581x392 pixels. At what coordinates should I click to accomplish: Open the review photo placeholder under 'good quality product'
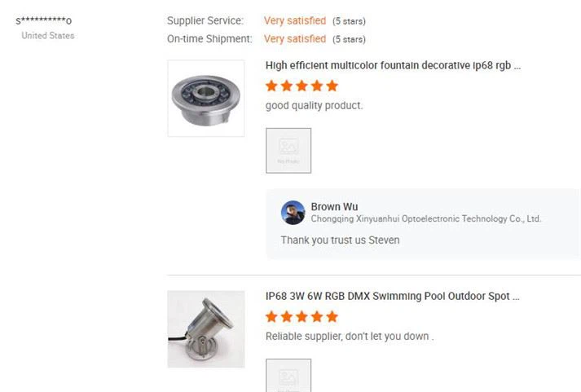288,151
